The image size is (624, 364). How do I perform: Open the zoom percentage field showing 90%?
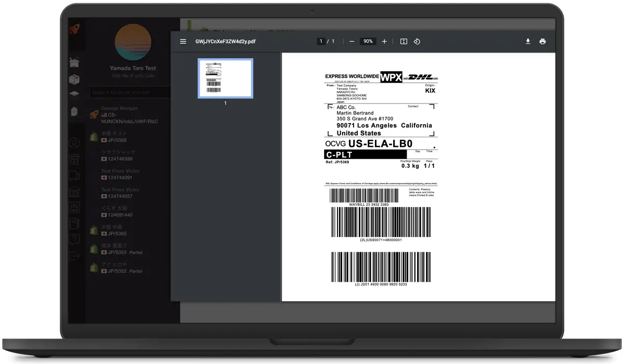click(368, 41)
